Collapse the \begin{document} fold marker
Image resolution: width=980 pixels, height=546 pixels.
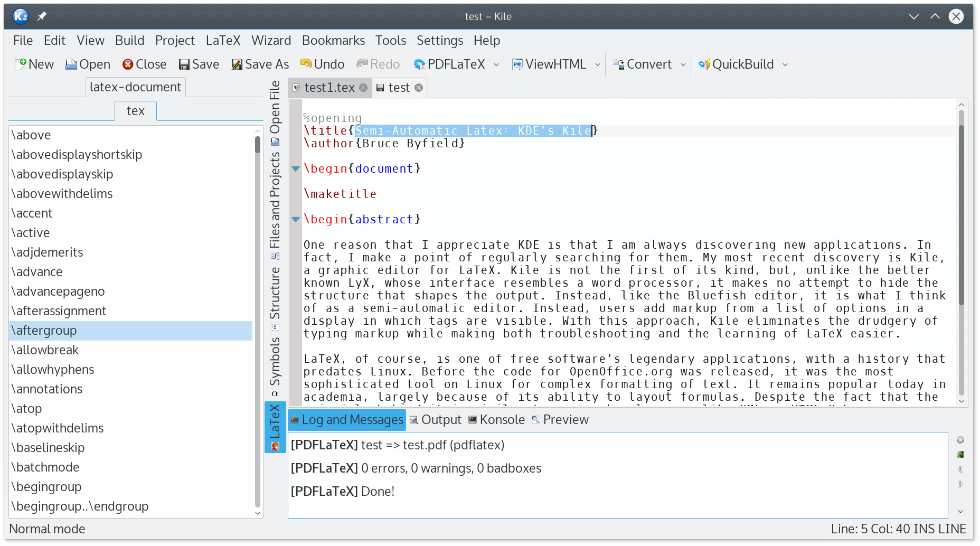tap(296, 169)
